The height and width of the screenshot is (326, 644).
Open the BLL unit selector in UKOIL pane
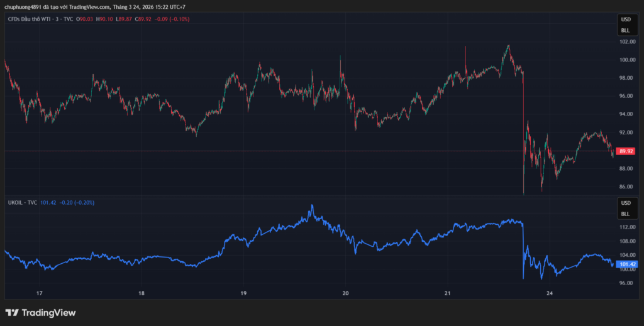(x=625, y=214)
